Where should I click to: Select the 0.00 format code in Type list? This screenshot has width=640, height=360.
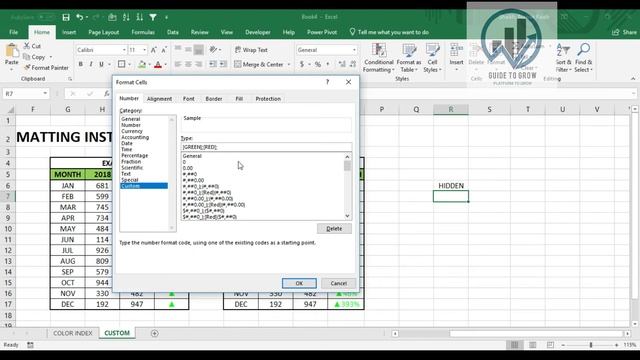pyautogui.click(x=188, y=168)
